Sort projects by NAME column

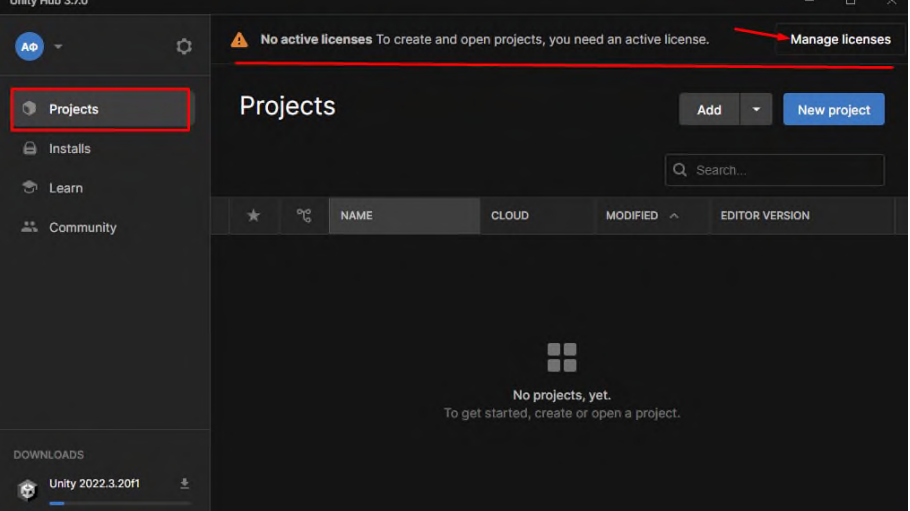[x=405, y=215]
